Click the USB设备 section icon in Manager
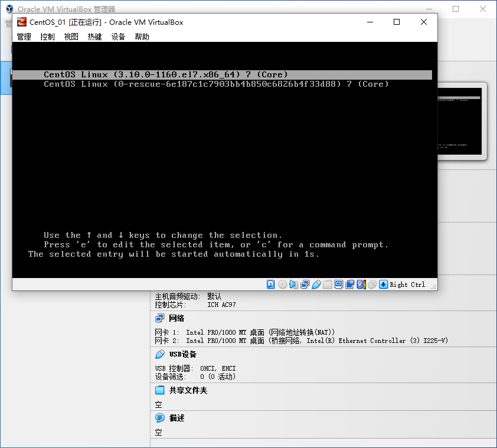 (x=160, y=354)
